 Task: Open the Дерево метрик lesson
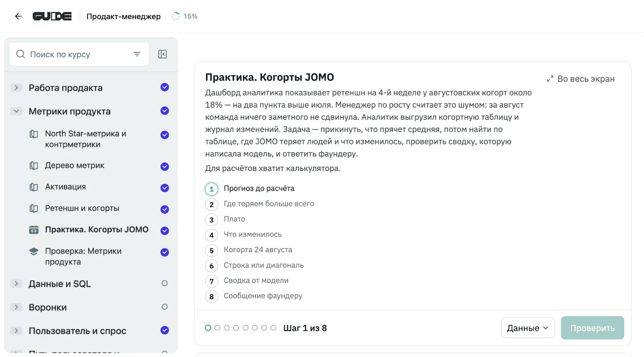tap(75, 165)
